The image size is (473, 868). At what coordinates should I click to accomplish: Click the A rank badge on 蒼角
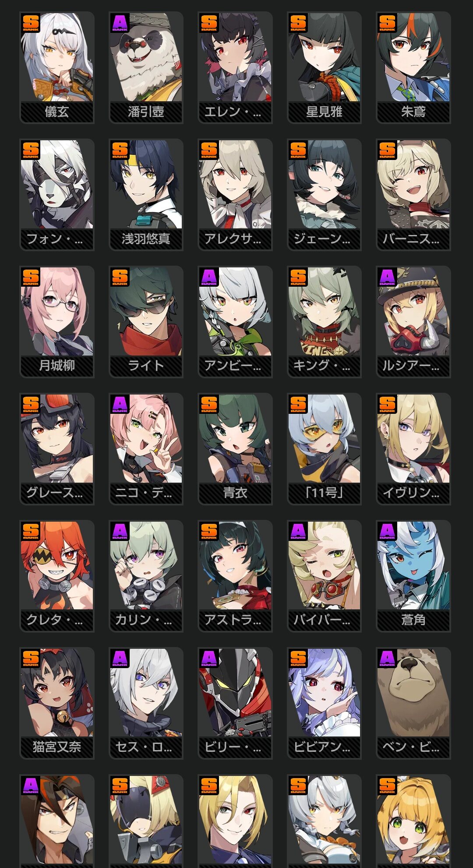point(387,532)
